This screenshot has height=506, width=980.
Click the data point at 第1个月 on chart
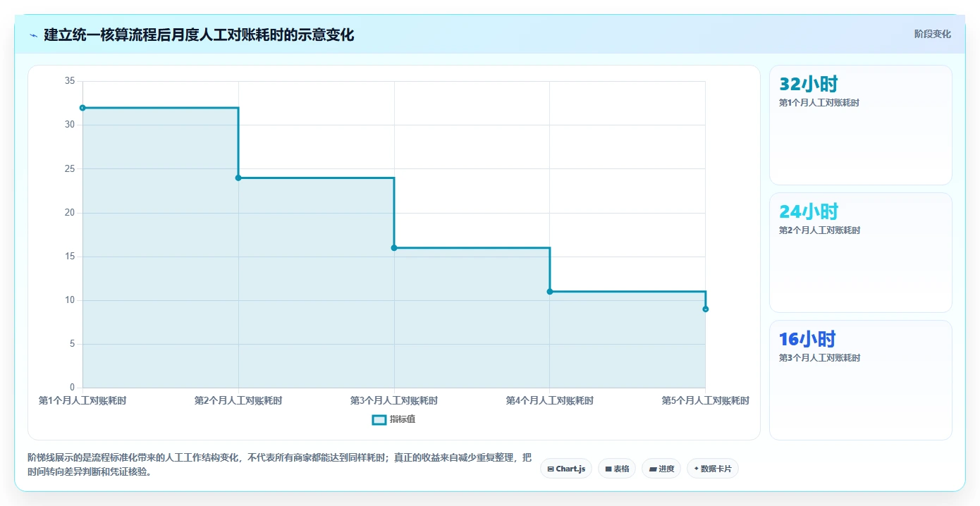[82, 108]
